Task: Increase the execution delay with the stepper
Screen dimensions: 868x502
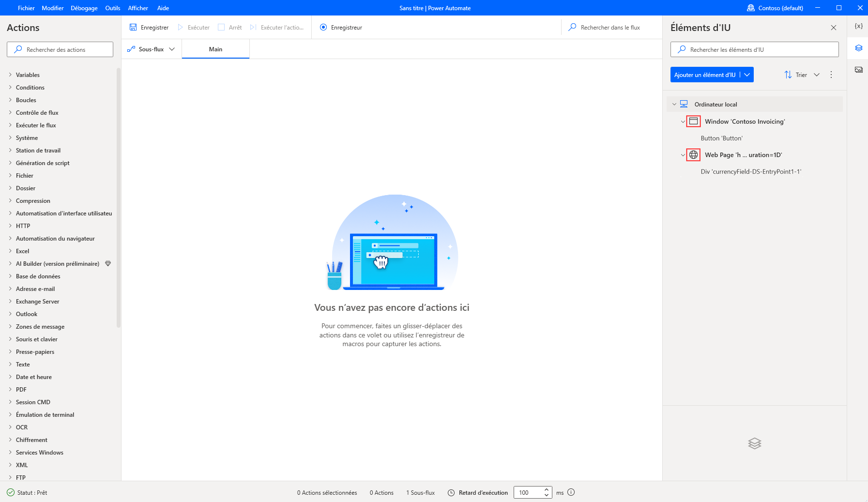Action: (x=546, y=490)
